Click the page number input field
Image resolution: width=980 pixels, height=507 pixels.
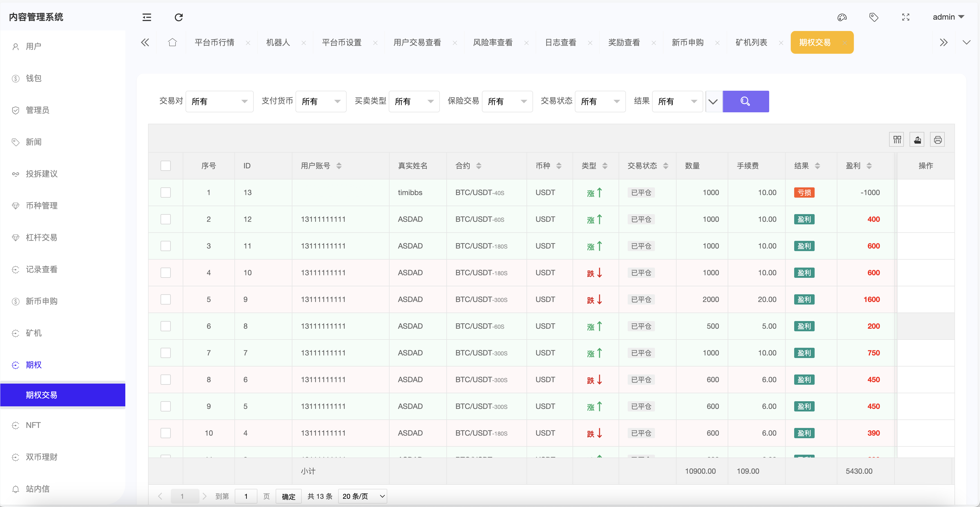tap(246, 496)
